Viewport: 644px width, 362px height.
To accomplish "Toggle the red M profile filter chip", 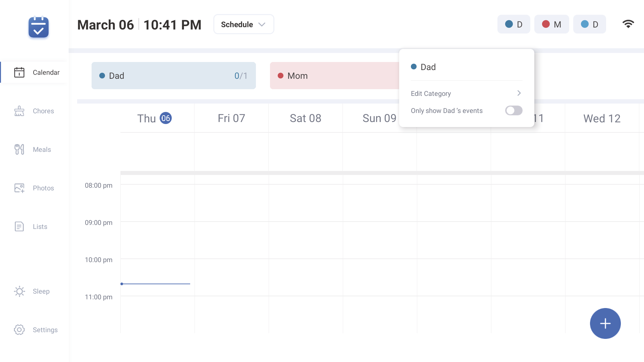I will point(551,24).
